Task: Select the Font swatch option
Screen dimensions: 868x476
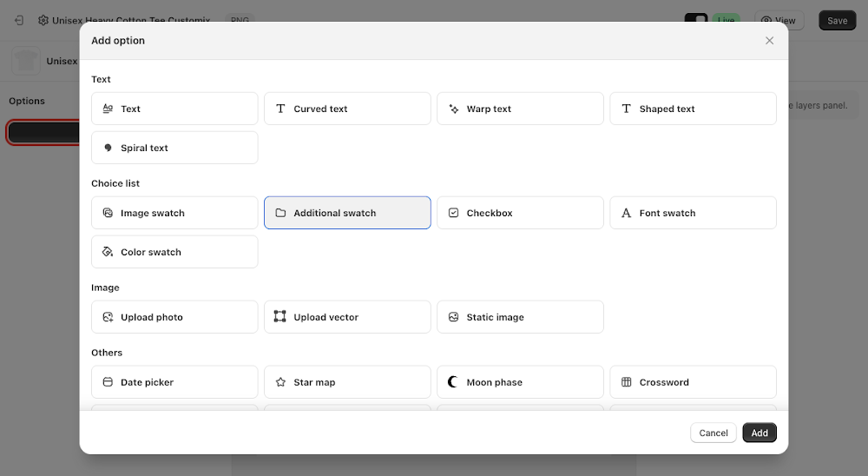Action: point(693,213)
